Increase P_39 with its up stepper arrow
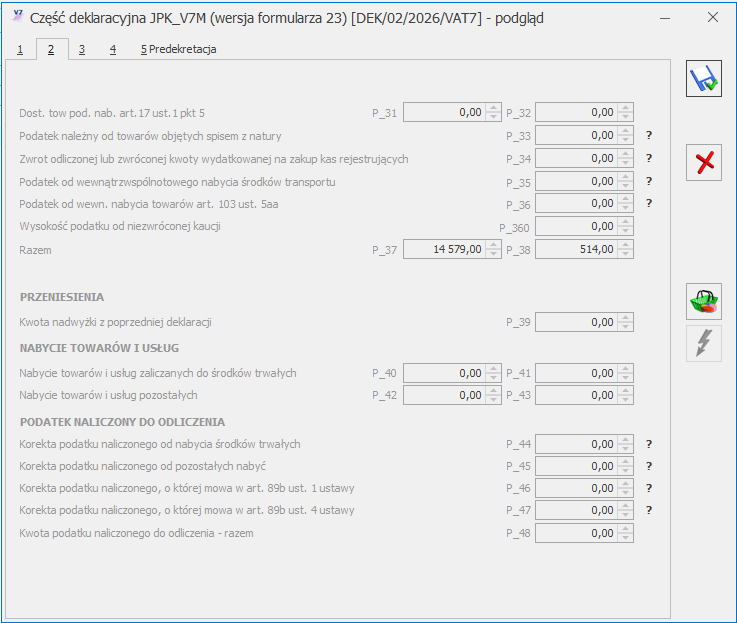Viewport: 737px width, 623px height. click(626, 318)
